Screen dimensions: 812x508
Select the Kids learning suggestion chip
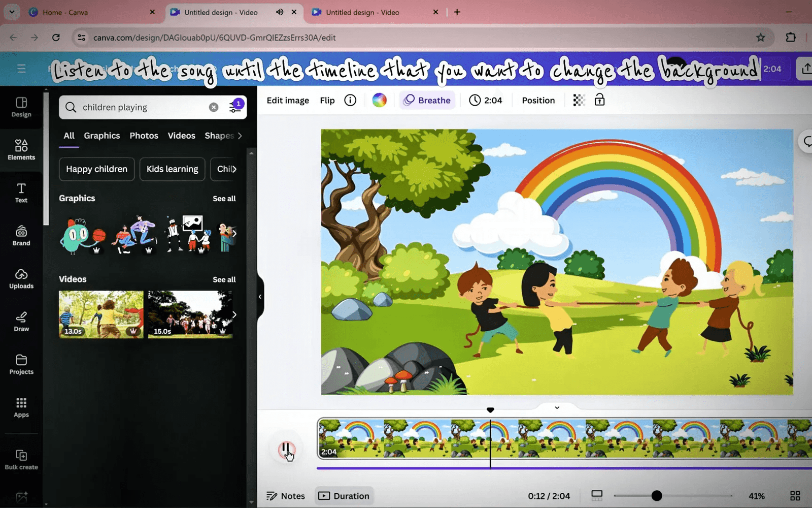(172, 169)
